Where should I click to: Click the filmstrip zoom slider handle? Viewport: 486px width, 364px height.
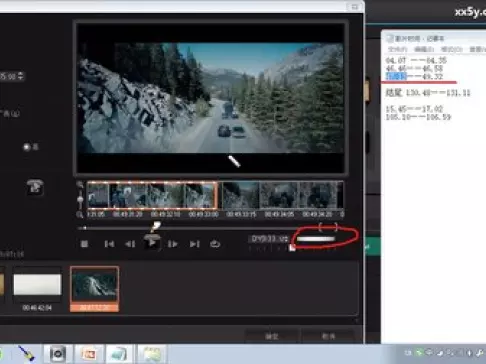pos(80,199)
